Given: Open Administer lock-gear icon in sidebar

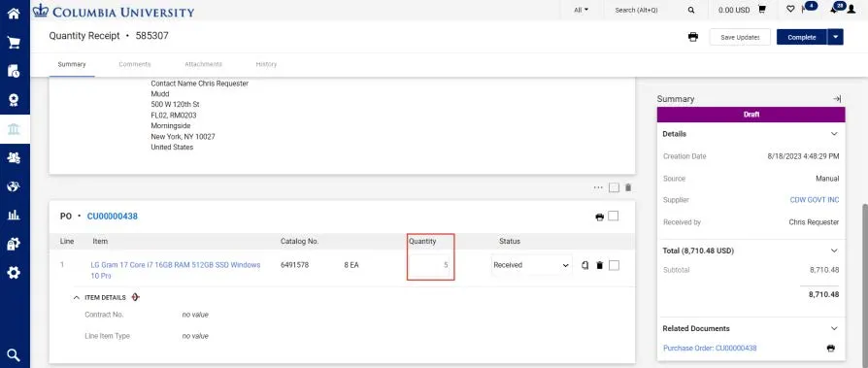Looking at the screenshot, I should click(14, 244).
